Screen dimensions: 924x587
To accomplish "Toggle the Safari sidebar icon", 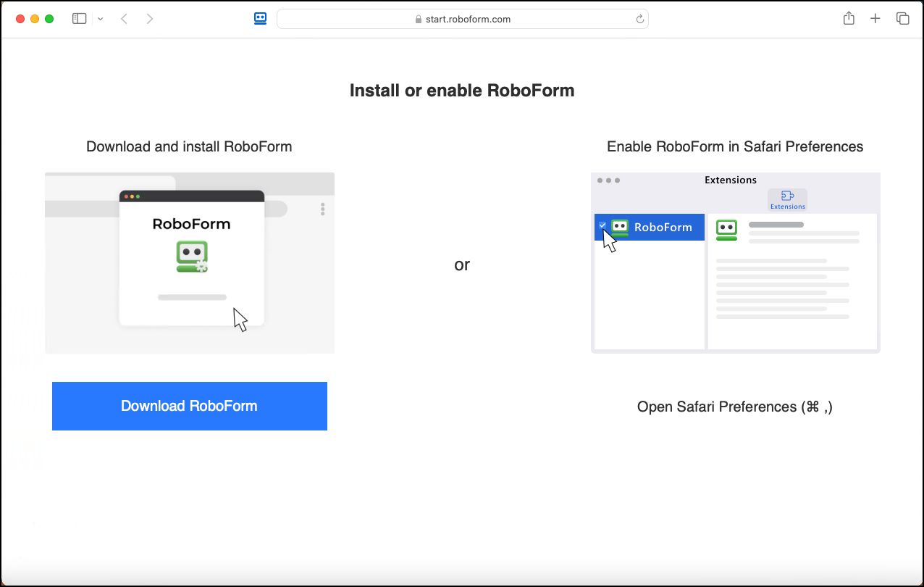I will coord(79,18).
